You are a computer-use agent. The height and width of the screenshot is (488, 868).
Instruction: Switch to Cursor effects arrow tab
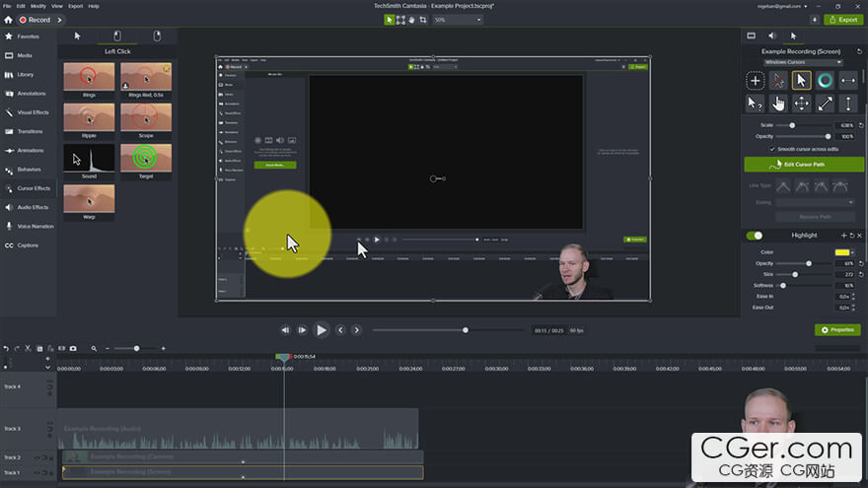78,36
